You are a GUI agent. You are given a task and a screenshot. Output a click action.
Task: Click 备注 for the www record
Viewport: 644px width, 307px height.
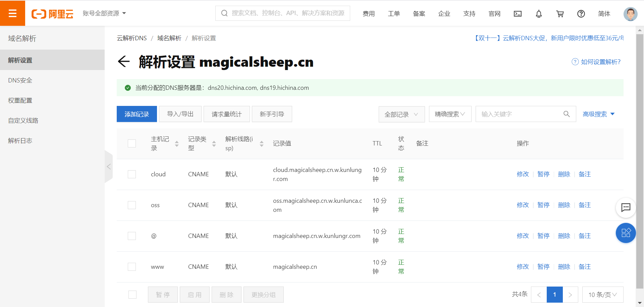(x=585, y=267)
